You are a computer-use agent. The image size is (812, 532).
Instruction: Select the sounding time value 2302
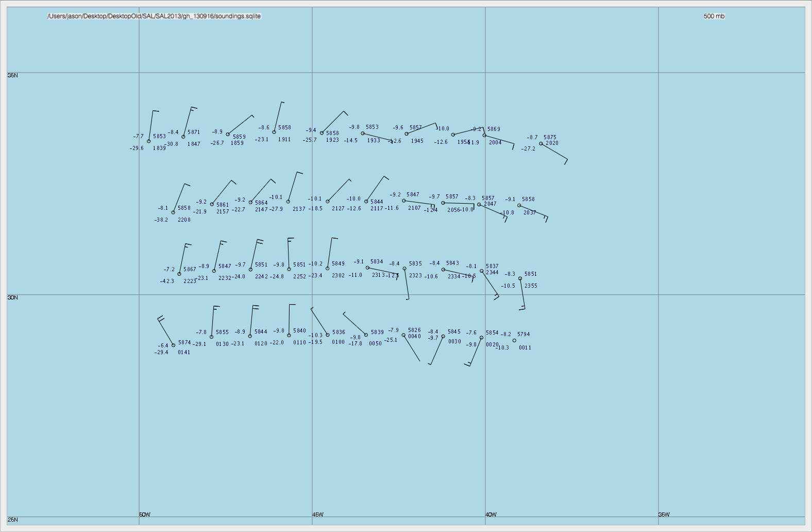[338, 276]
